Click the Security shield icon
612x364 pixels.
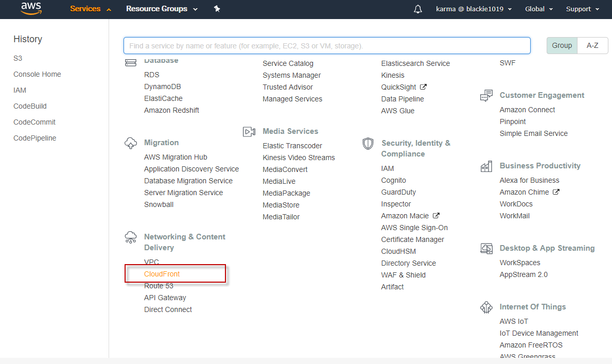tap(368, 144)
